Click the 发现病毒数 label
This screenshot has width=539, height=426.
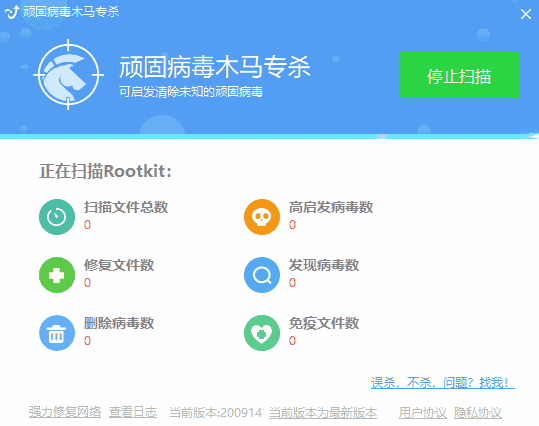(324, 265)
